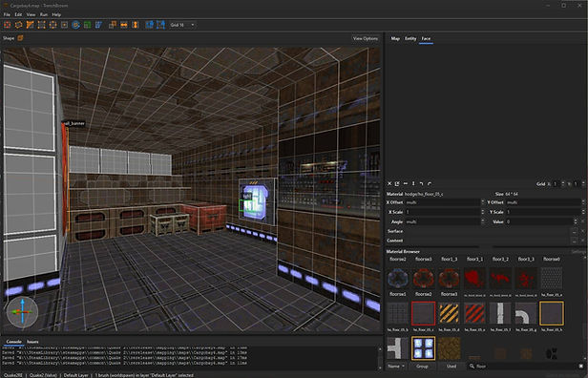
Task: Select the red hazard stripe material
Action: pyautogui.click(x=474, y=313)
